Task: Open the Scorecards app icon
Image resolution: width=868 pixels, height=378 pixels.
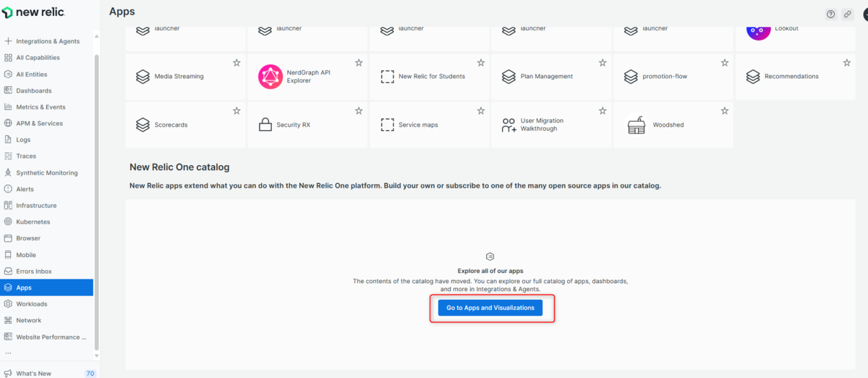Action: pyautogui.click(x=142, y=125)
